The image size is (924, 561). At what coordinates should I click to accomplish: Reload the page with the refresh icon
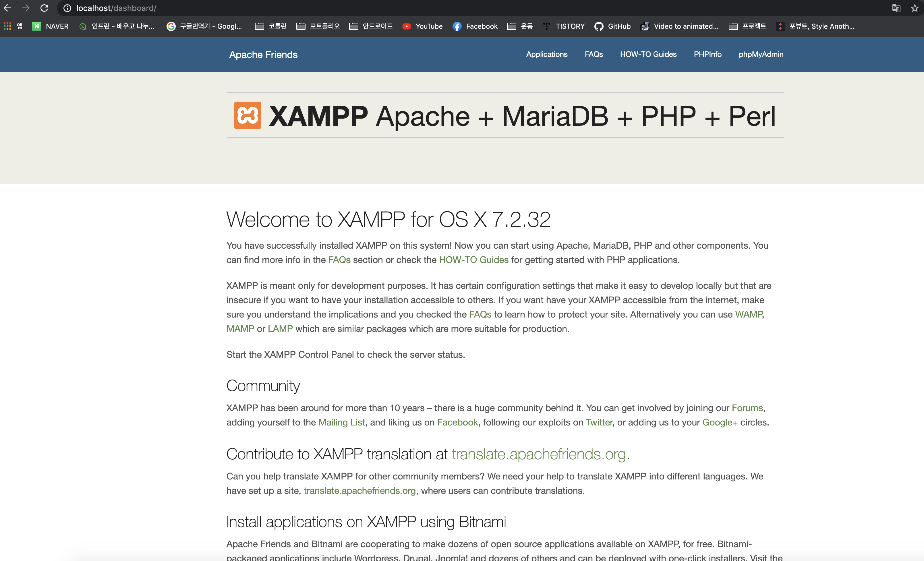pos(44,8)
